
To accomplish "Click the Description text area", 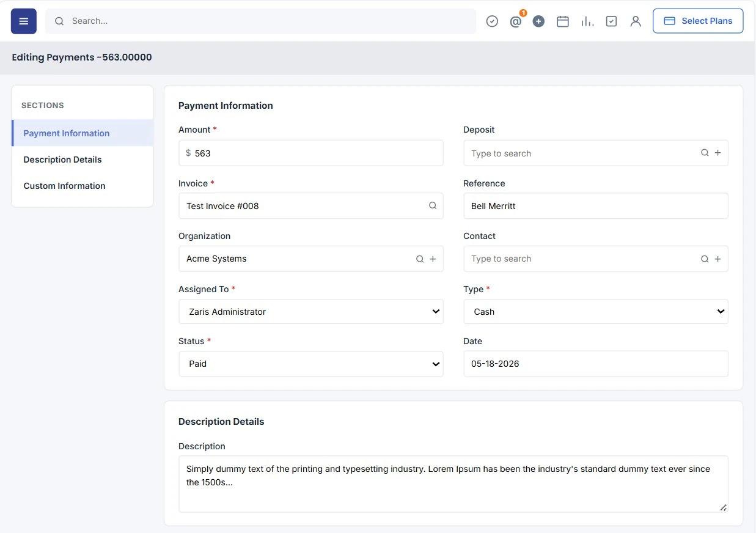I will coord(453,484).
